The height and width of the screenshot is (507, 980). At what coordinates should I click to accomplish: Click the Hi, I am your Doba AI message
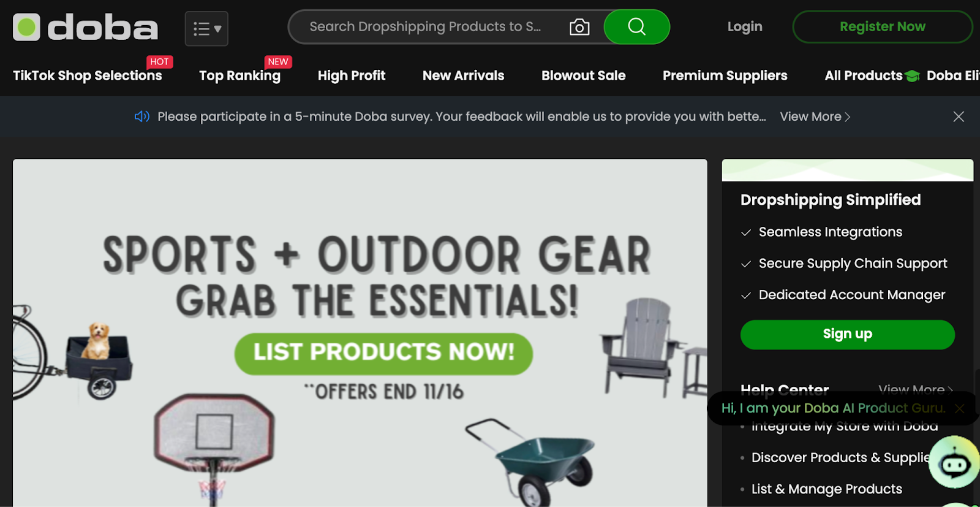(x=833, y=408)
